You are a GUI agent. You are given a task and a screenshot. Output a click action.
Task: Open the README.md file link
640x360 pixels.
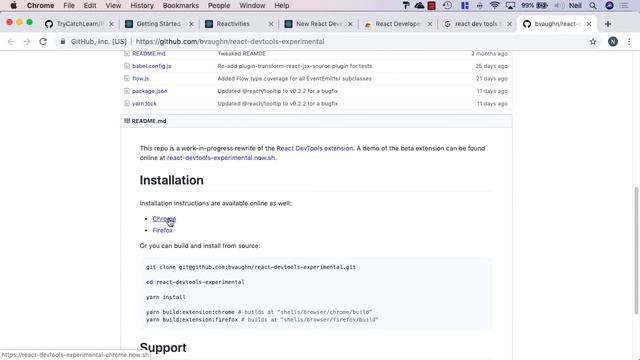[149, 53]
